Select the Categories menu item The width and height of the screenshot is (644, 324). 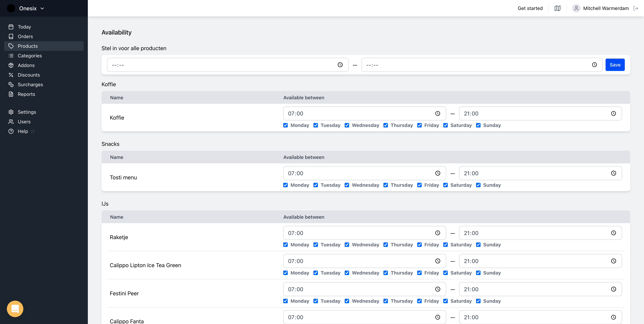click(30, 55)
